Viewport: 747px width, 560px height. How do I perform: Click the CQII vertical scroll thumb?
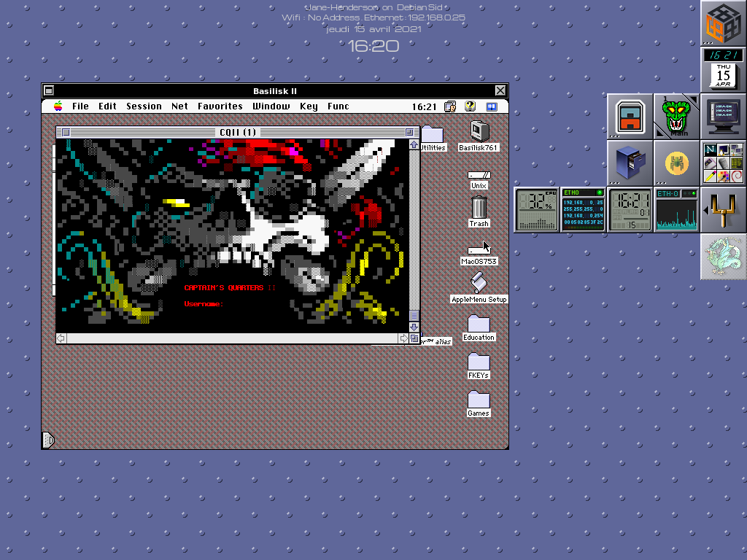pos(414,316)
